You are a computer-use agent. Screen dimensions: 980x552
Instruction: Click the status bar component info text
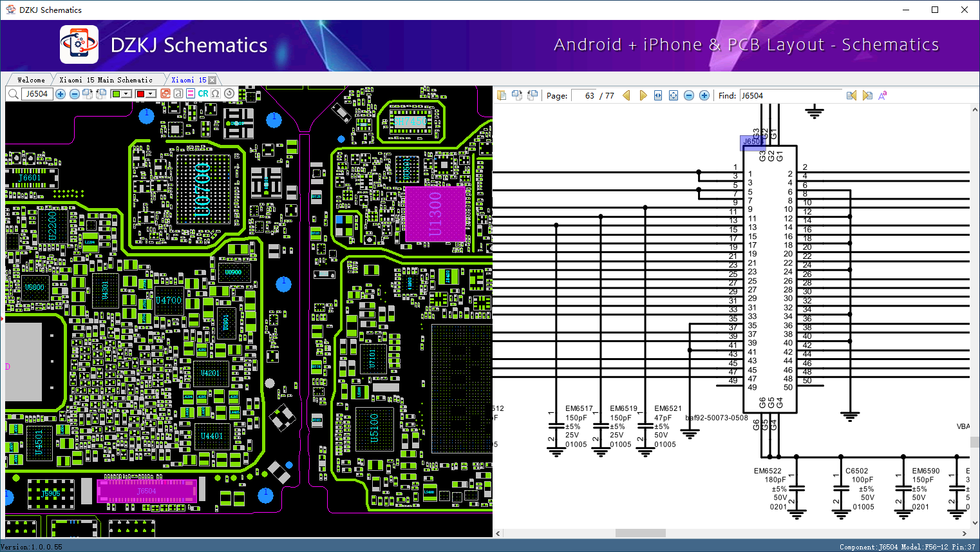tap(907, 547)
